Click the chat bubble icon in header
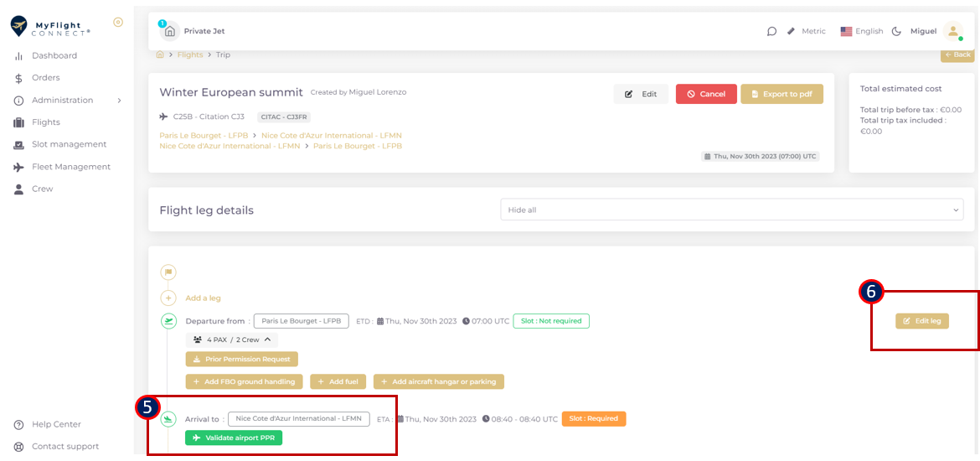The image size is (980, 461). (x=771, y=31)
